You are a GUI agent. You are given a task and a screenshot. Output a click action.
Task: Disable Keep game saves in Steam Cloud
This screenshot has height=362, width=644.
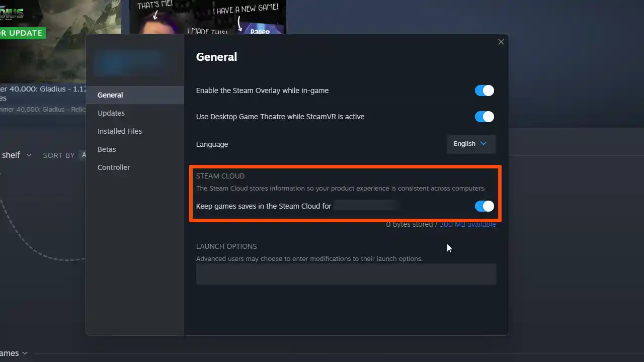click(485, 206)
